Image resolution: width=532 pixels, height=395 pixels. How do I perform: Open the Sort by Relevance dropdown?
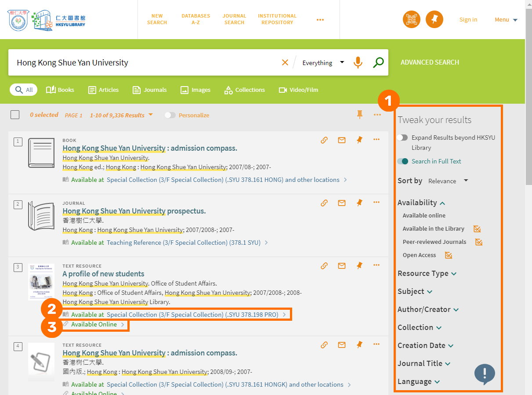tap(448, 181)
